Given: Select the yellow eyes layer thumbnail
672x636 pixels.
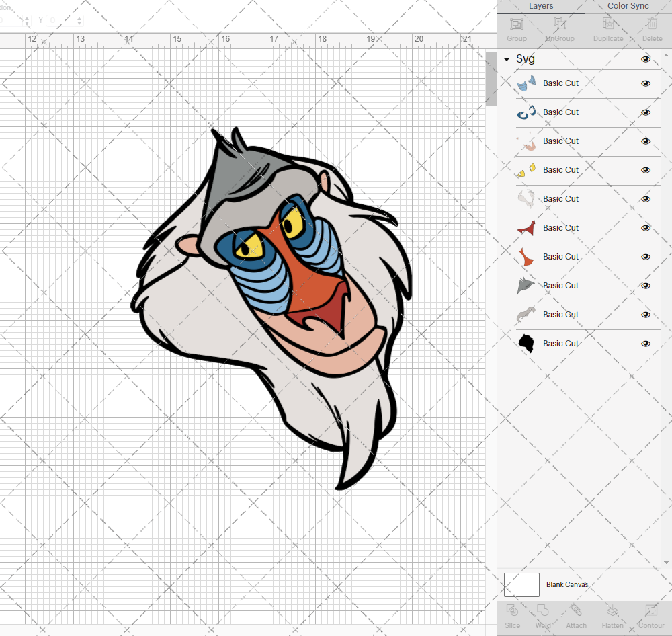Looking at the screenshot, I should (x=526, y=170).
